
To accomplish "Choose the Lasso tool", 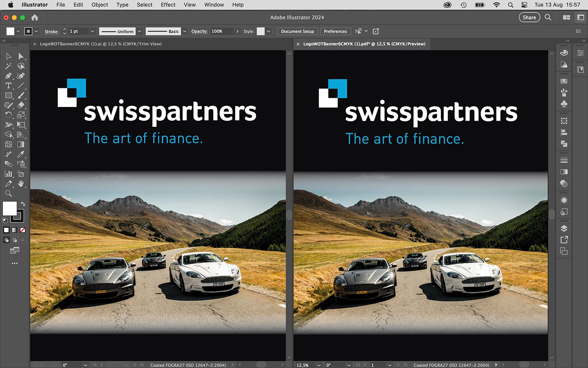I will pyautogui.click(x=21, y=66).
